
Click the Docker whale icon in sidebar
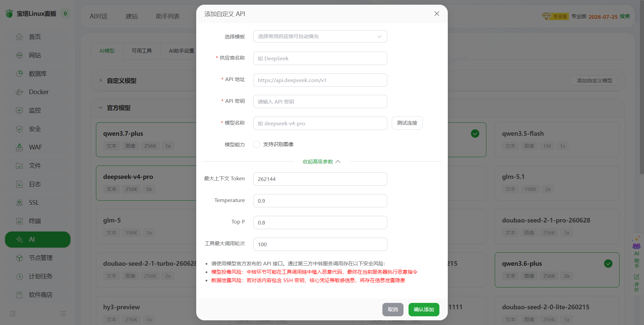[19, 92]
